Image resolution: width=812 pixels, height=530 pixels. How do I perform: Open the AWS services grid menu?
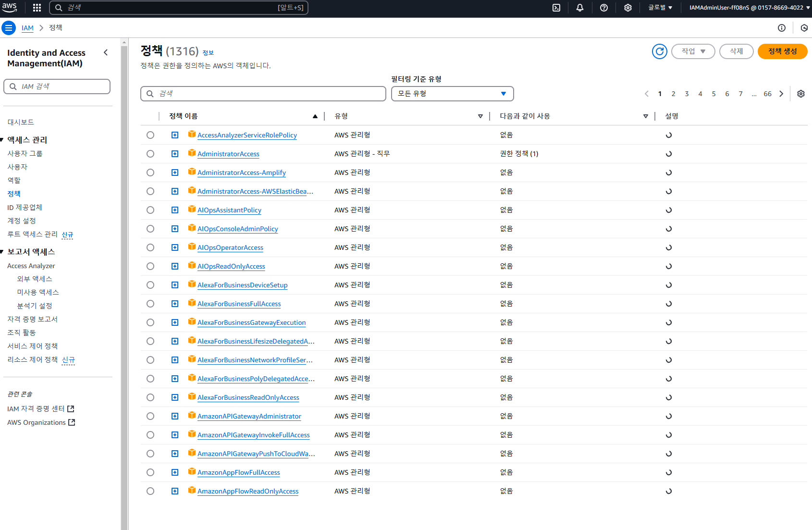(37, 8)
